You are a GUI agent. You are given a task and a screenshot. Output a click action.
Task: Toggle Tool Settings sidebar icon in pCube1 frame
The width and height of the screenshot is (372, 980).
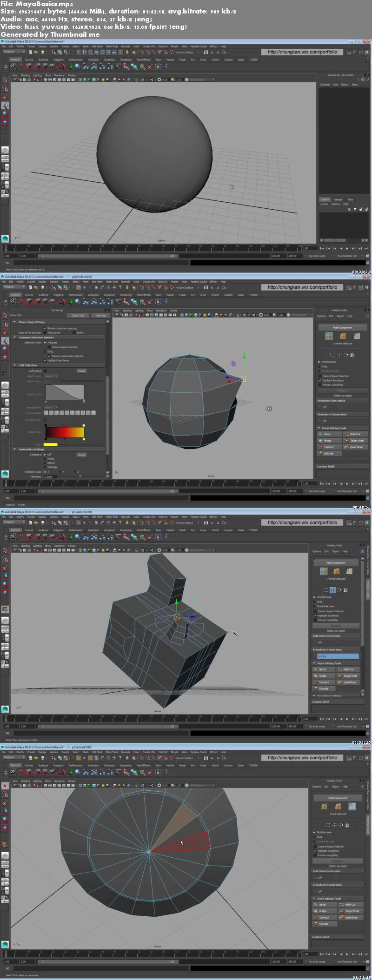360,523
